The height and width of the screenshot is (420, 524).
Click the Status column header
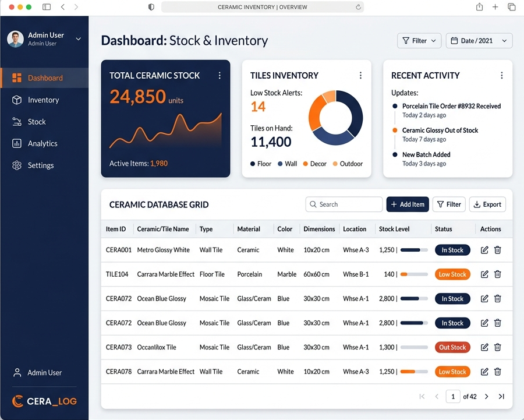click(x=443, y=229)
